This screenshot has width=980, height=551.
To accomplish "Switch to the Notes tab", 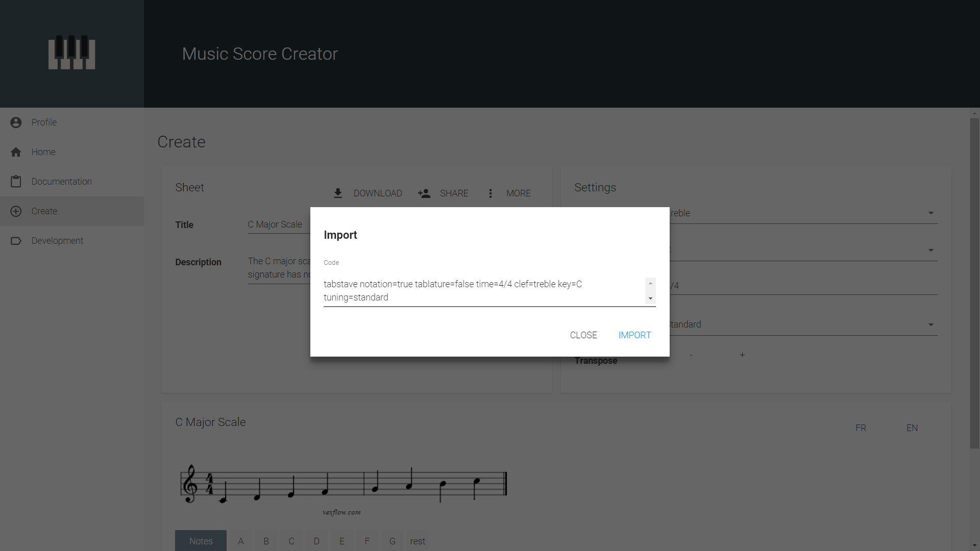I will [201, 541].
